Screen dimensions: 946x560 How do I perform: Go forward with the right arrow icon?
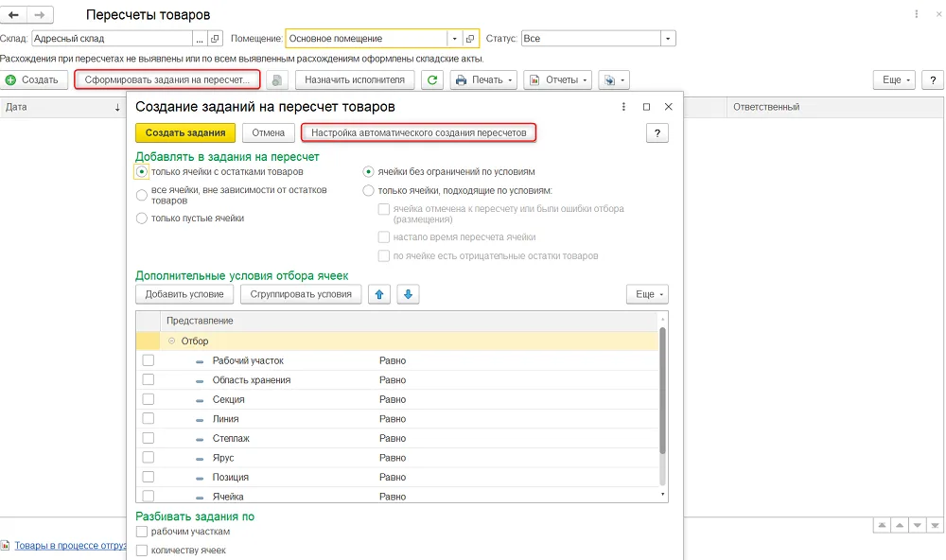(x=40, y=14)
